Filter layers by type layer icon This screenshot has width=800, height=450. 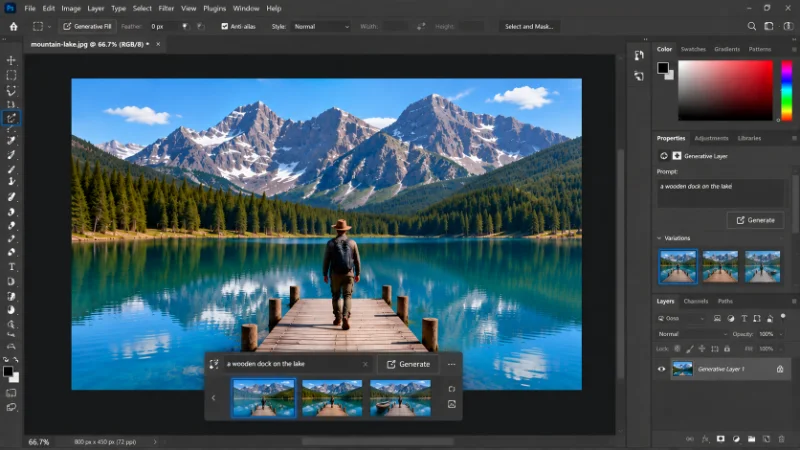(x=744, y=318)
